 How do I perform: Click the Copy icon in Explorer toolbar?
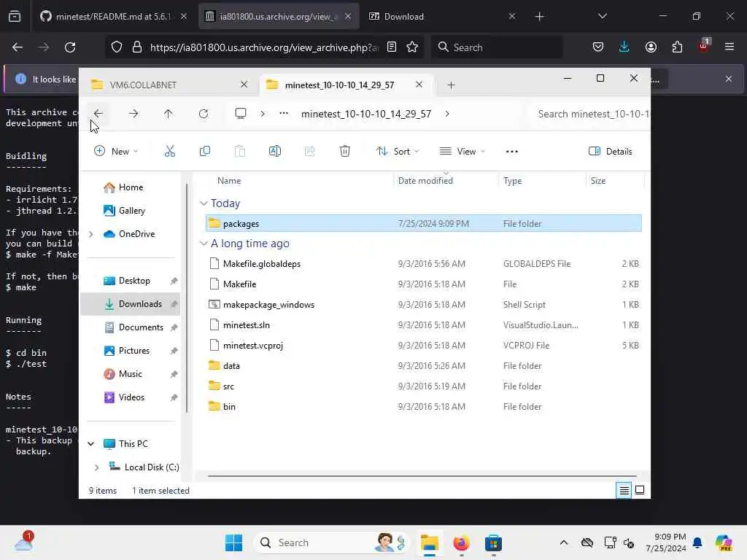click(205, 152)
